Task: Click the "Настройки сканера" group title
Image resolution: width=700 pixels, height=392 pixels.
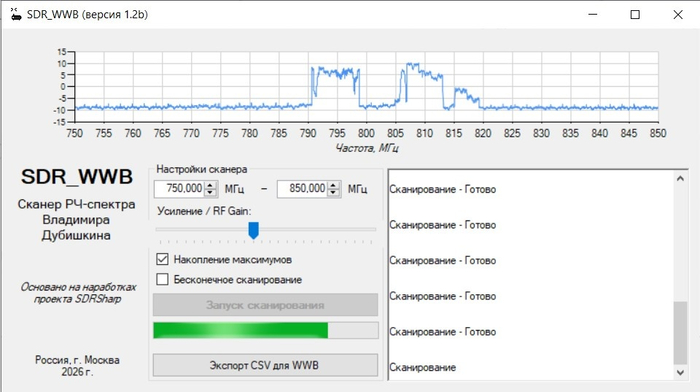Action: pos(201,170)
